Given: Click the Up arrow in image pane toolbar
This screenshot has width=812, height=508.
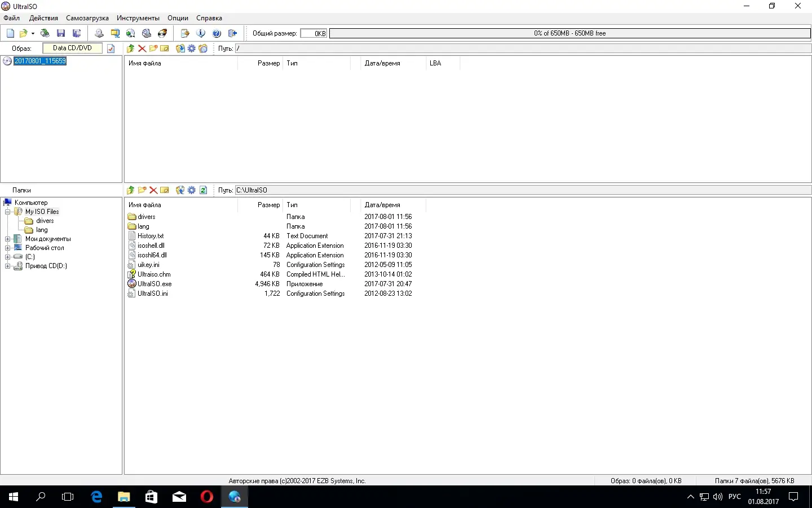Looking at the screenshot, I should 131,49.
